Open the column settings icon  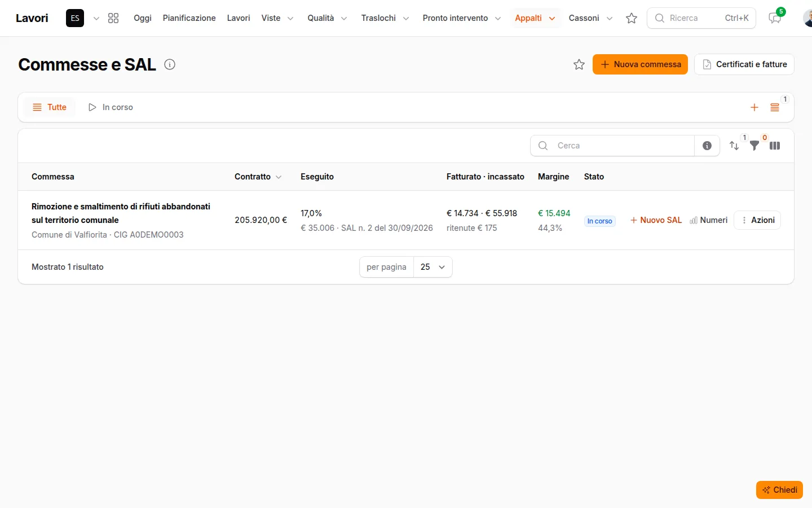(x=775, y=146)
